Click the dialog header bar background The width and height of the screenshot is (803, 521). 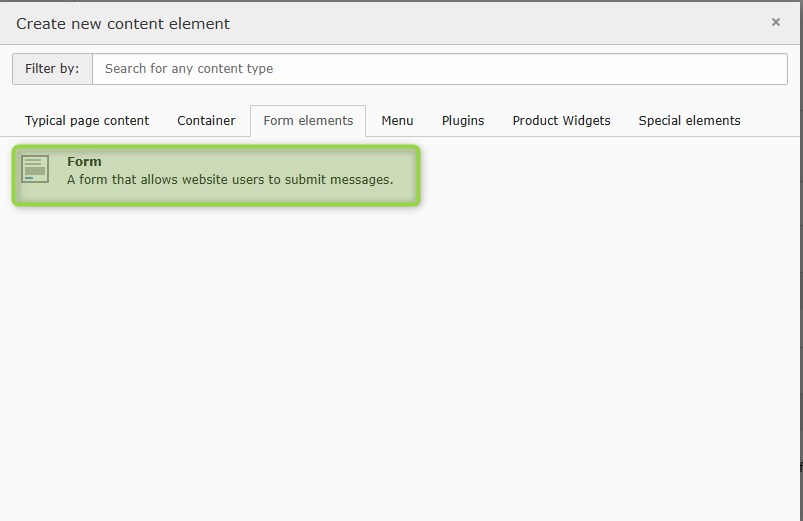tap(500, 23)
